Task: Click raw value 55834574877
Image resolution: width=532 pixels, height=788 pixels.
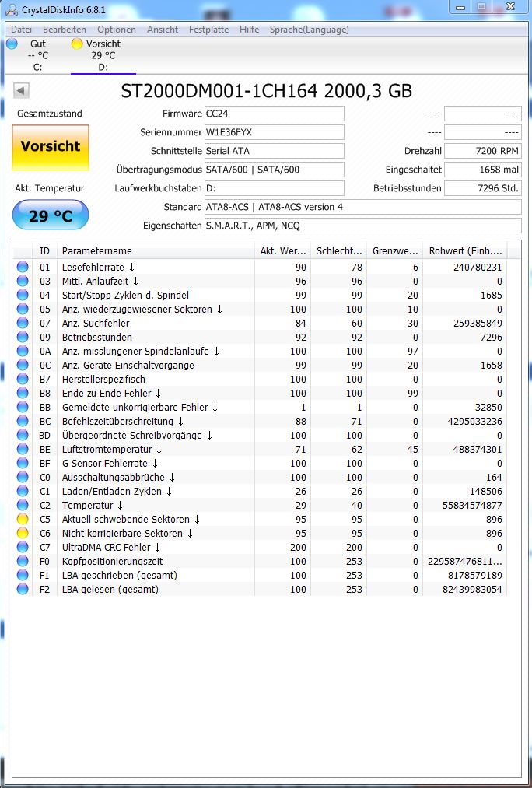Action: click(x=471, y=505)
